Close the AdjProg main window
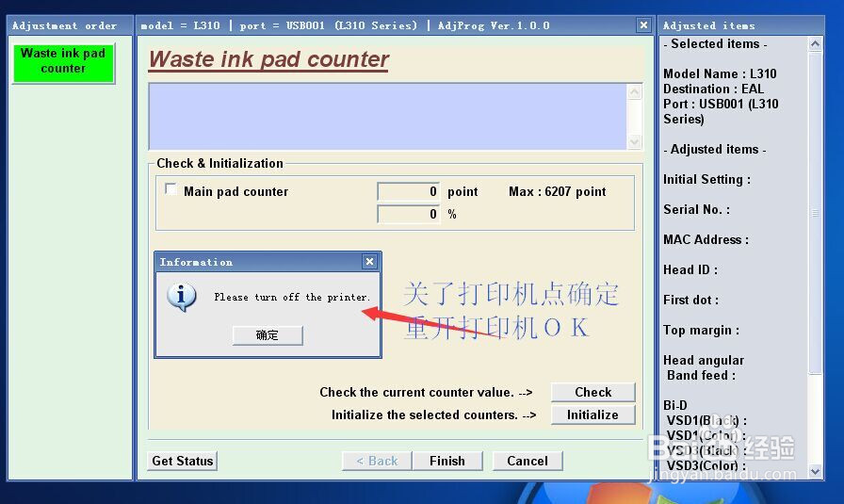 click(x=643, y=24)
